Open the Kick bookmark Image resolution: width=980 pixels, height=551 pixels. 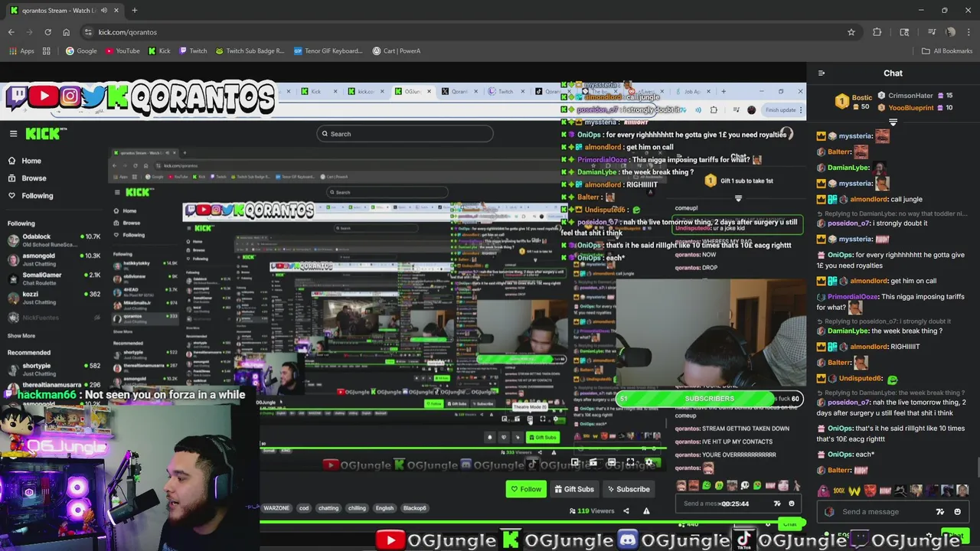[159, 51]
